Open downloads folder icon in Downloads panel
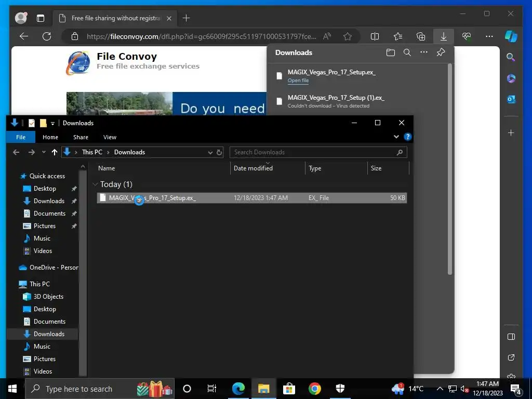The height and width of the screenshot is (399, 532). coord(391,52)
